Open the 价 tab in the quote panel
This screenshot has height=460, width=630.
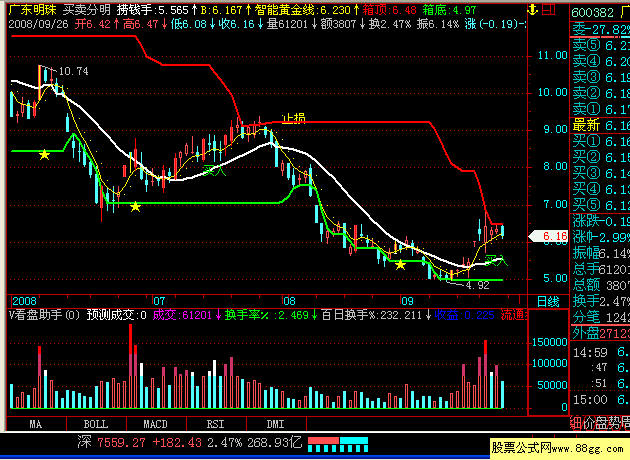pyautogui.click(x=588, y=423)
